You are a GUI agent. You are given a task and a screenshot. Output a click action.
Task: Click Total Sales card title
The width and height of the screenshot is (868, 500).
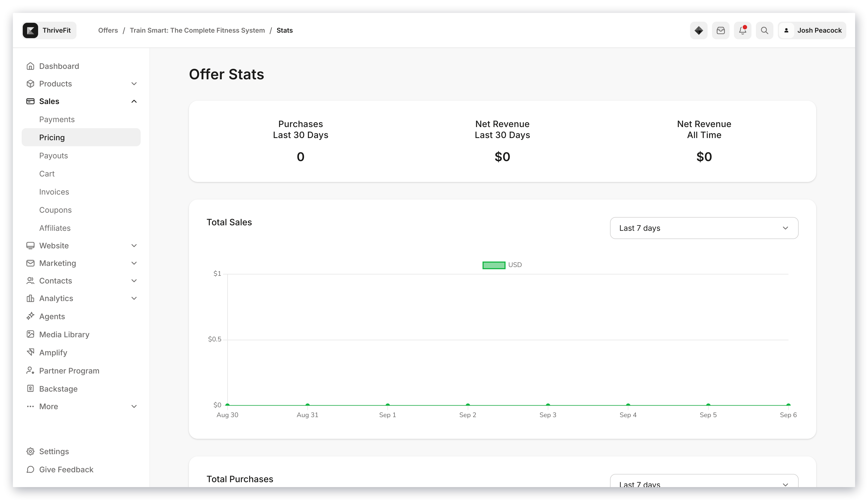pos(229,222)
